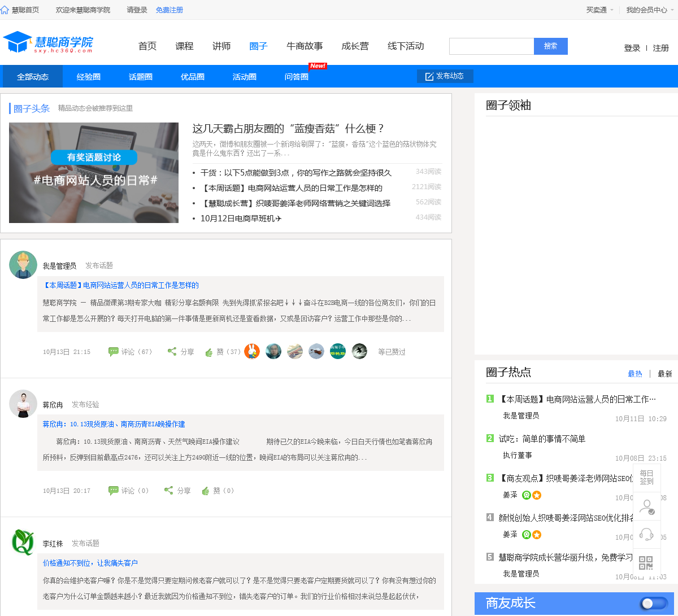The width and height of the screenshot is (678, 616).
Task: Toggle the 商友成长 switch
Action: tap(653, 604)
